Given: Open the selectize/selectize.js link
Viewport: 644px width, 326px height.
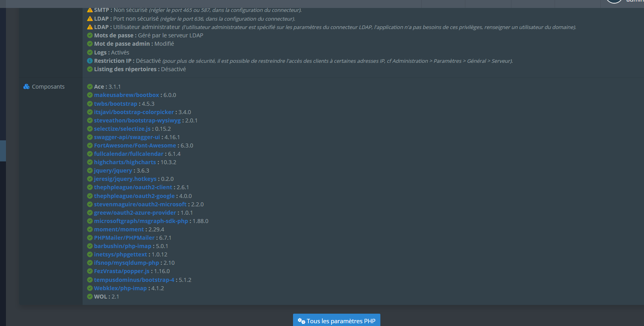Looking at the screenshot, I should (x=122, y=129).
